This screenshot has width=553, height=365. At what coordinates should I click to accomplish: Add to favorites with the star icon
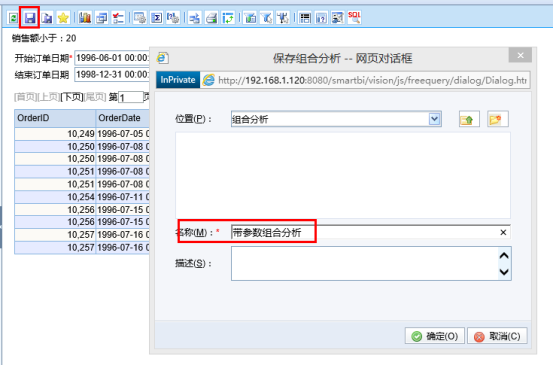click(x=63, y=18)
